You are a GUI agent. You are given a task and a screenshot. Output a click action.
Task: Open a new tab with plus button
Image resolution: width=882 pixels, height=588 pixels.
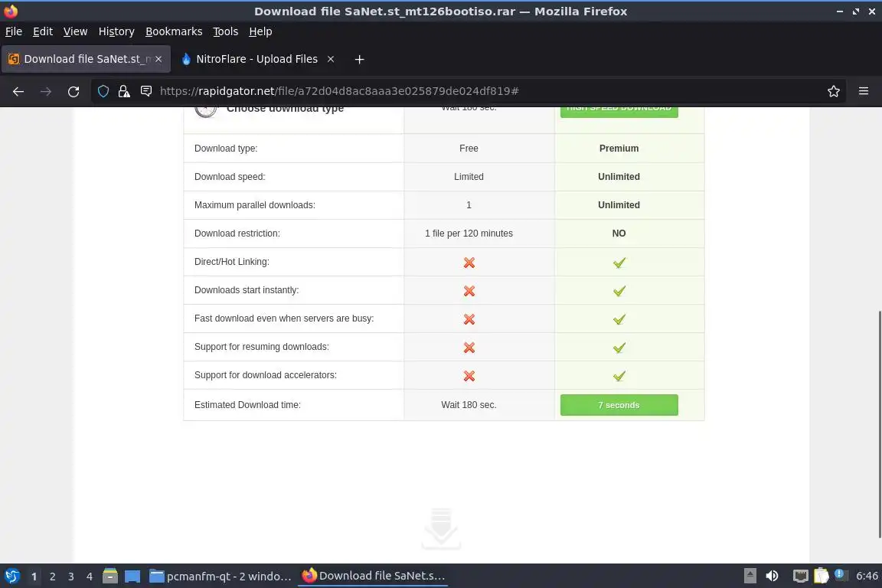pos(359,59)
